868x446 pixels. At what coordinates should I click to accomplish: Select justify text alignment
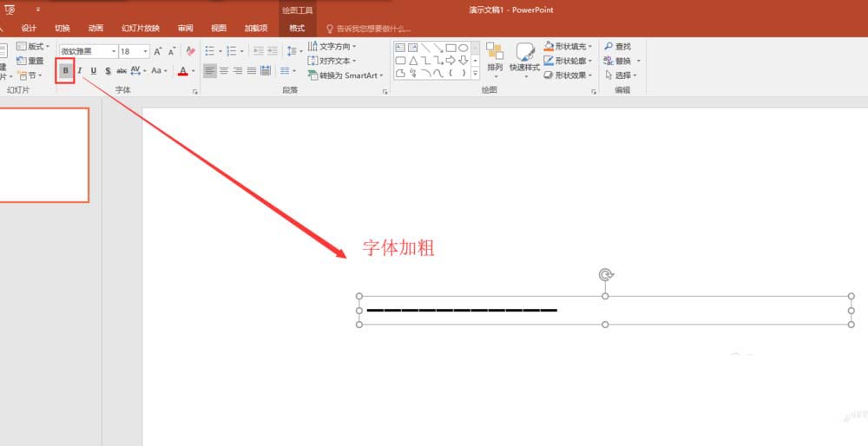252,71
